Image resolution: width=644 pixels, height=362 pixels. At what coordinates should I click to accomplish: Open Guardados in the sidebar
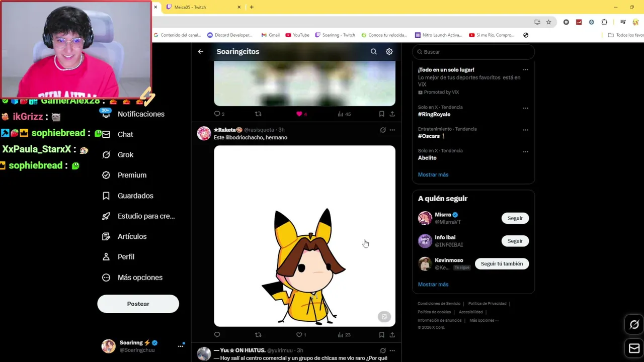coord(128,196)
